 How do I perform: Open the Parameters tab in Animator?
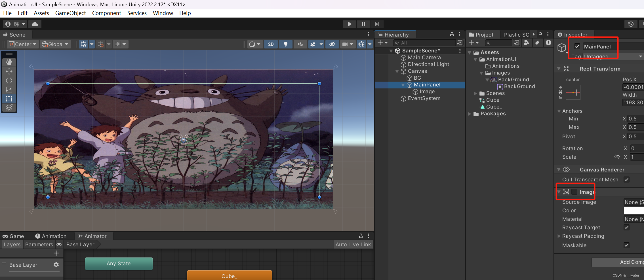pos(39,244)
